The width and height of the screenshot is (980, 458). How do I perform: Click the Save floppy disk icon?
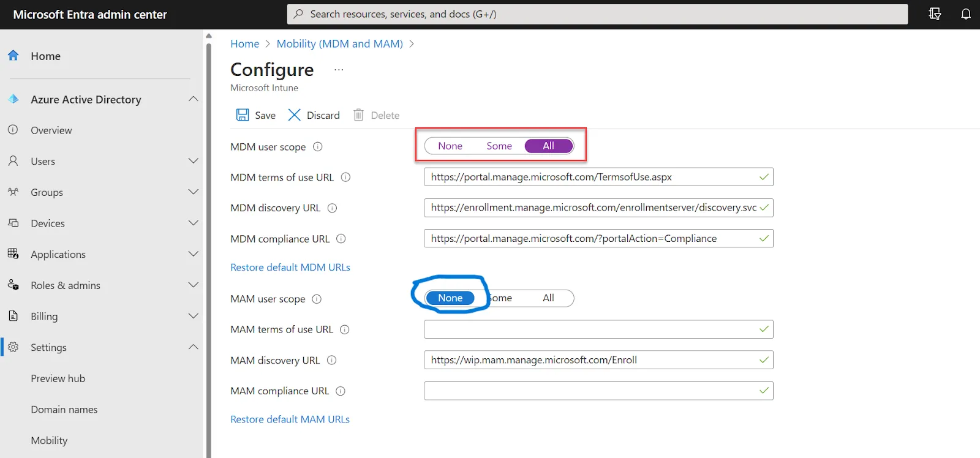[243, 114]
